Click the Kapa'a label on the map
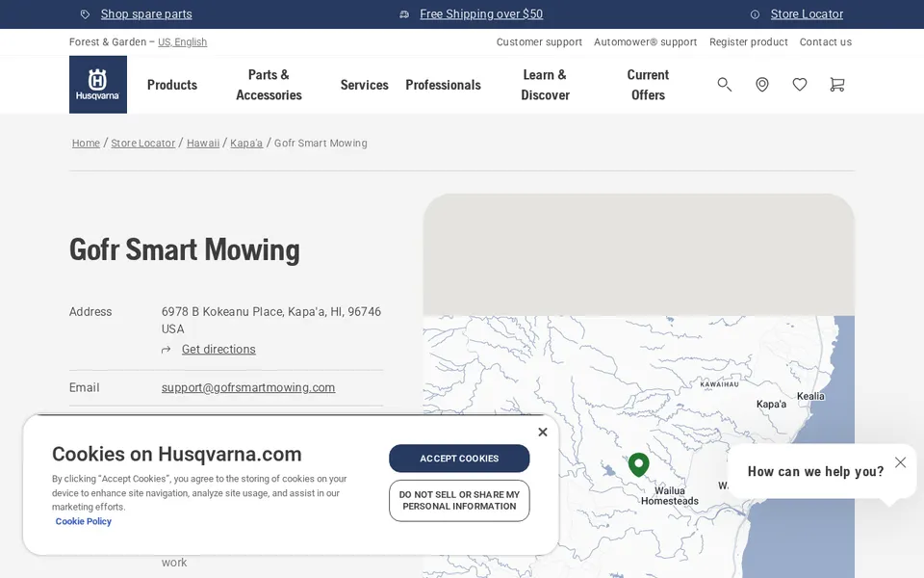 coord(771,404)
